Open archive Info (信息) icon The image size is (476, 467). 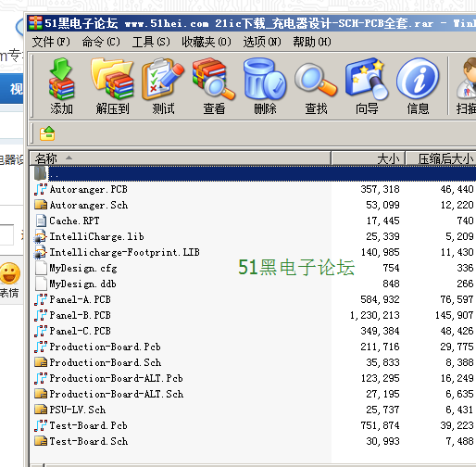(x=418, y=79)
